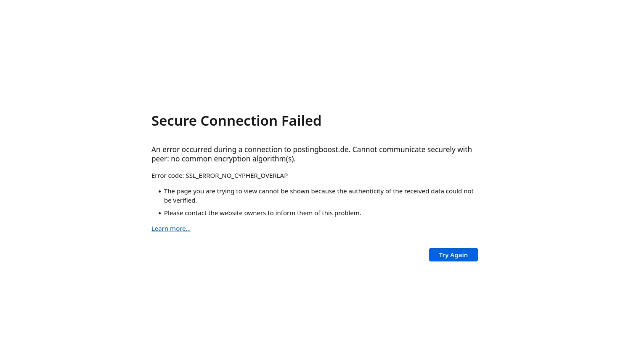
Task: Open the Learn more link
Action: tap(171, 229)
